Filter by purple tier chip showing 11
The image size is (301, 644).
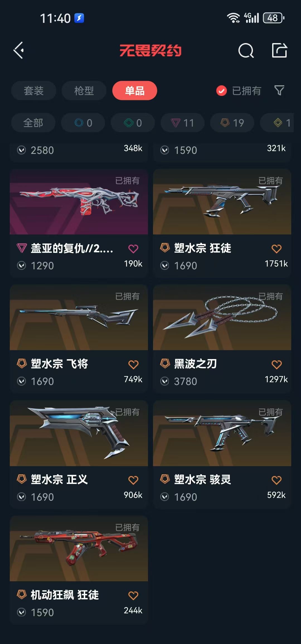pyautogui.click(x=182, y=123)
